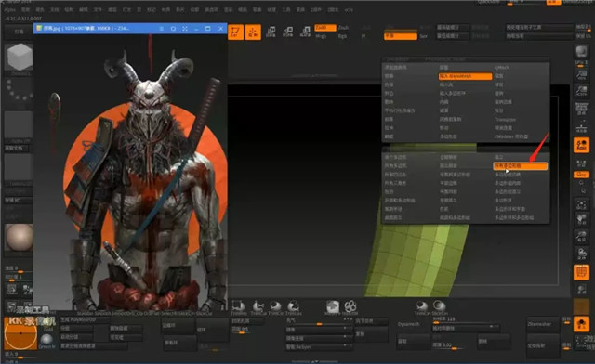Select the Scale transform icon in top shelf
The height and width of the screenshot is (364, 595).
coord(288,32)
